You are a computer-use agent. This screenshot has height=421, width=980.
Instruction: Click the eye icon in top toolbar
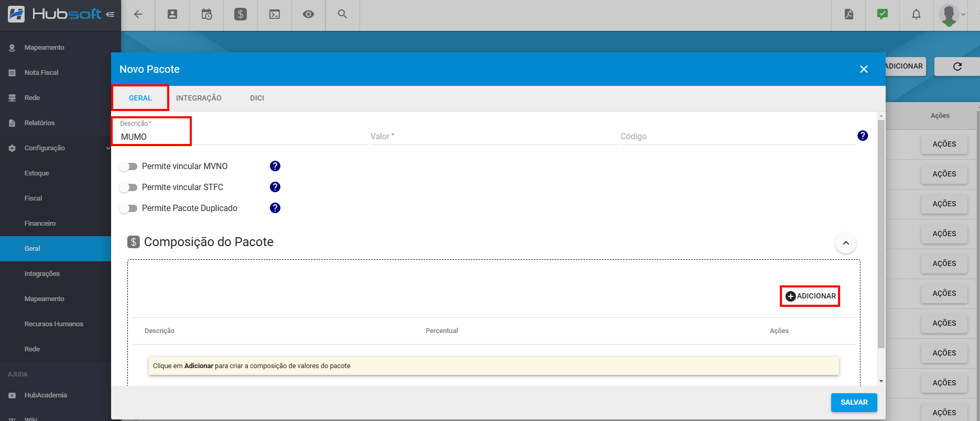309,15
